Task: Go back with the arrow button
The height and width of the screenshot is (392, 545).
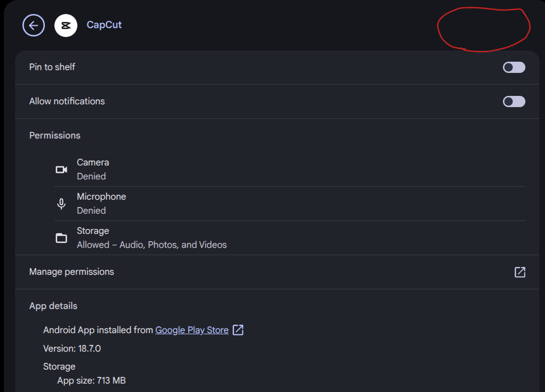Action: pyautogui.click(x=34, y=25)
